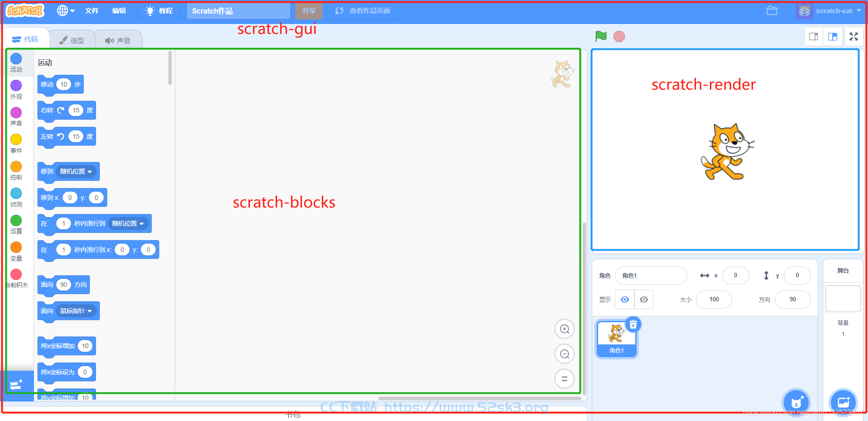Screen dimensions: 868x421
Task: Select the 变量 category
Action: click(16, 252)
